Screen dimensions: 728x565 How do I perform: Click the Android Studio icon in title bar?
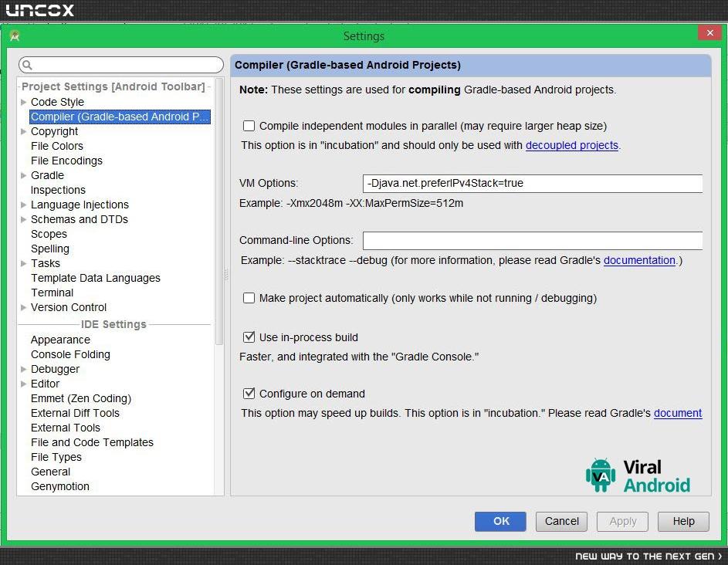pos(15,36)
